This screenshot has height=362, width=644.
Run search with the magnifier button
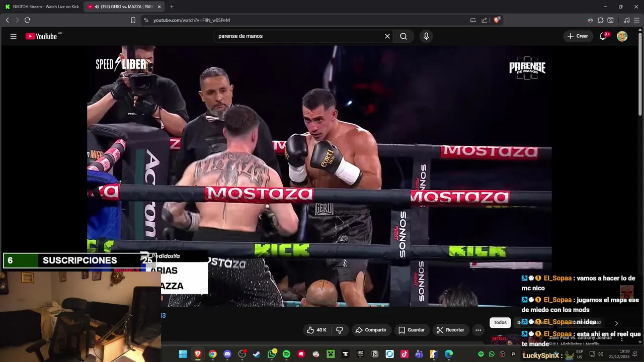tap(404, 36)
